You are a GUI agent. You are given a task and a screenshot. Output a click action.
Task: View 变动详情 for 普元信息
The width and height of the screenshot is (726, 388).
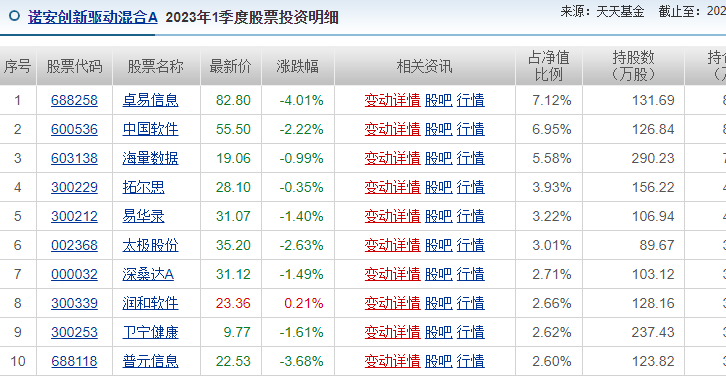392,361
